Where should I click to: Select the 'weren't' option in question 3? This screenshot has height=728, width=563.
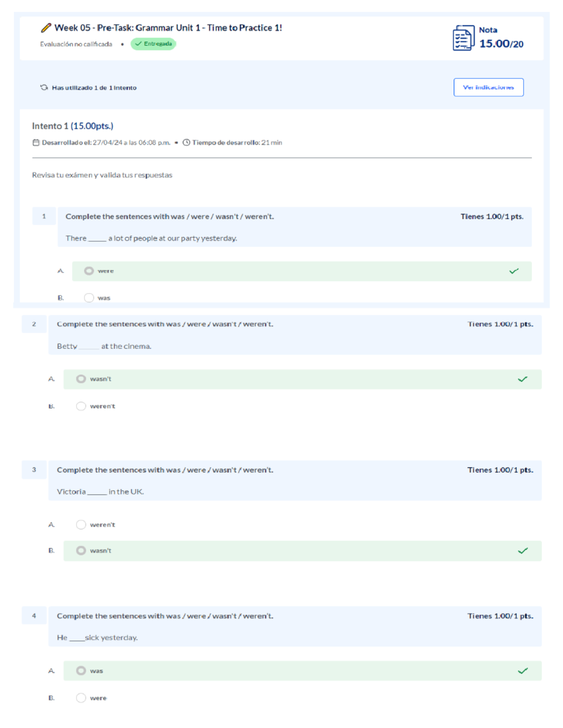[81, 525]
